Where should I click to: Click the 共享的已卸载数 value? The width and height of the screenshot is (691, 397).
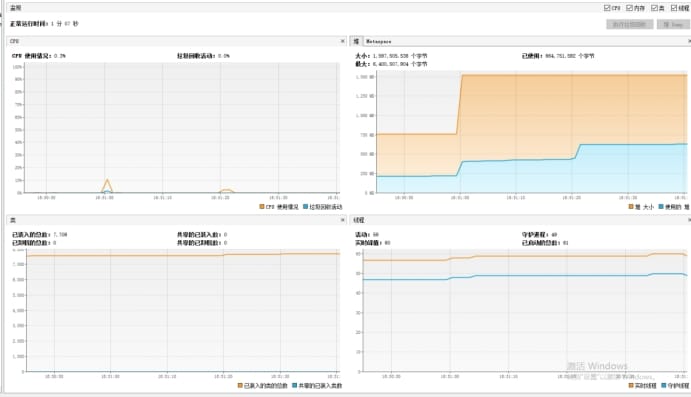pyautogui.click(x=202, y=243)
